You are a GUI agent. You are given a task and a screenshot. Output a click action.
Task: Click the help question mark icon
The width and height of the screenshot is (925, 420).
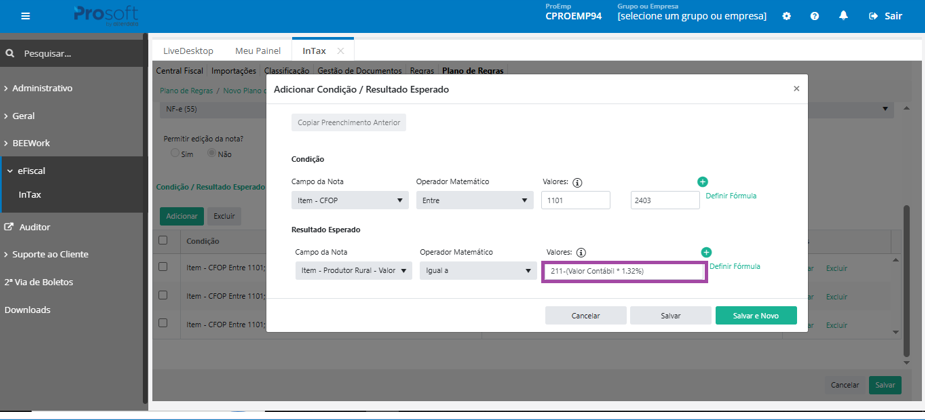[815, 16]
